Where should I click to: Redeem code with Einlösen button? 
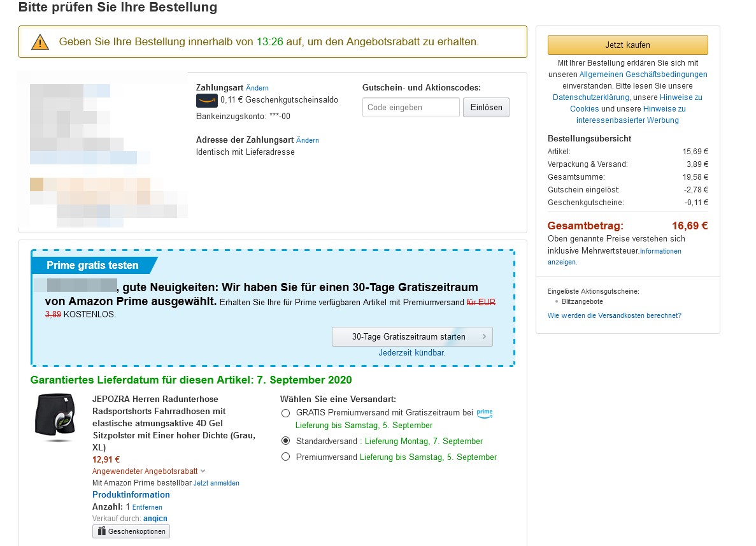(x=486, y=108)
